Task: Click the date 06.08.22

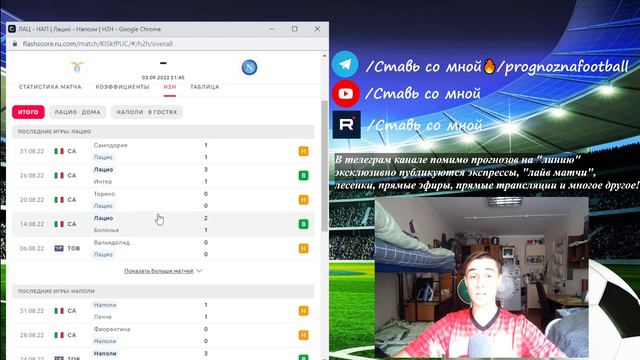Action: (x=32, y=248)
